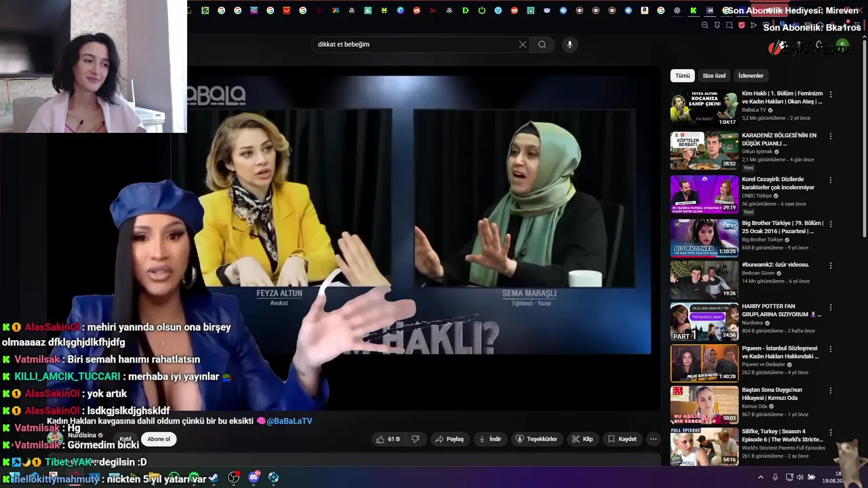Click the display icon in system tray

(x=789, y=477)
